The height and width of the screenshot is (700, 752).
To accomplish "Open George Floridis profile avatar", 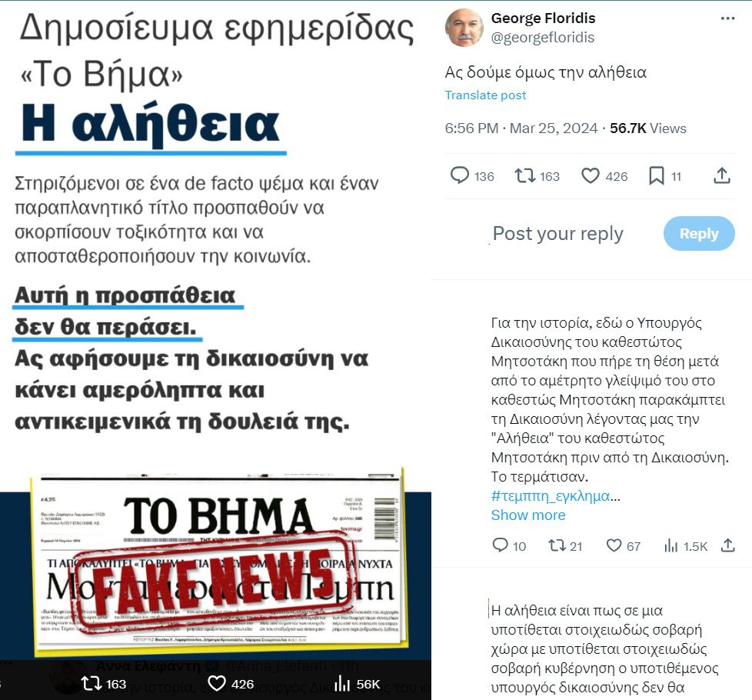I will (x=464, y=28).
